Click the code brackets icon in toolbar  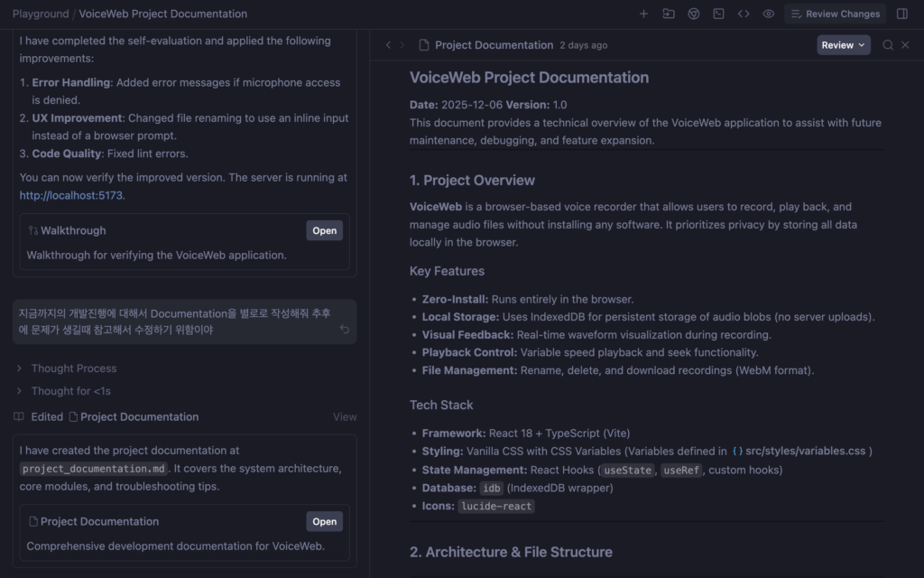point(744,14)
